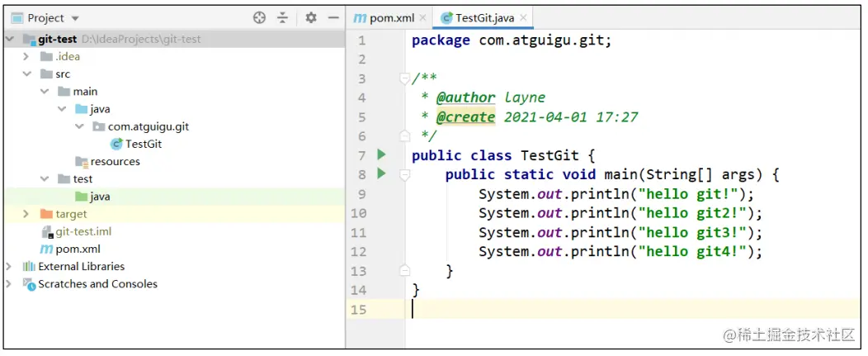Image resolution: width=868 pixels, height=356 pixels.
Task: Click the locate/select opened file target icon
Action: [x=259, y=17]
